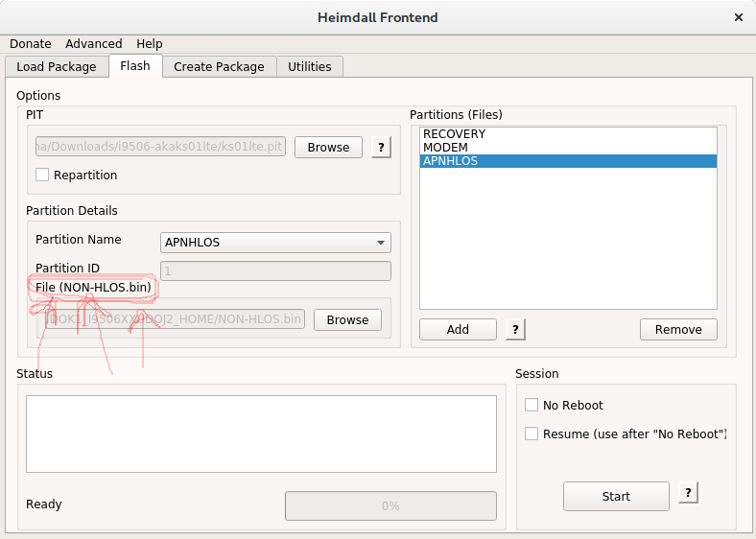This screenshot has height=539, width=756.
Task: Click the PIT file path field
Action: 160,147
